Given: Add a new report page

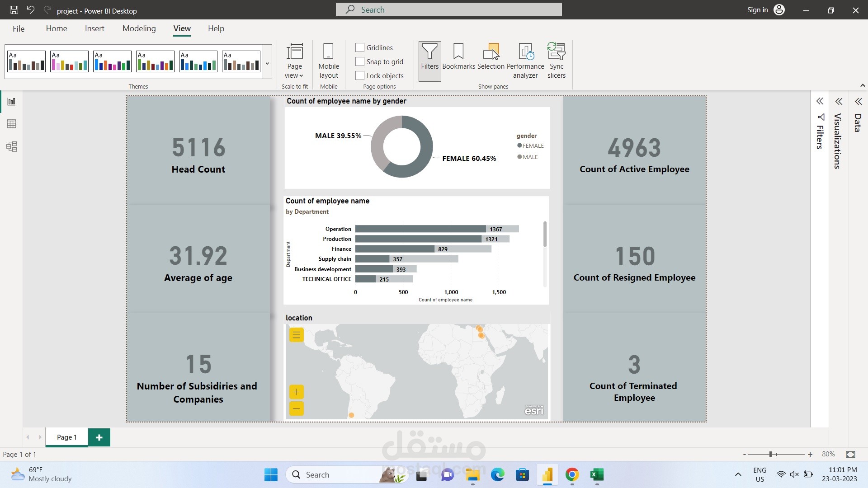Looking at the screenshot, I should tap(99, 437).
